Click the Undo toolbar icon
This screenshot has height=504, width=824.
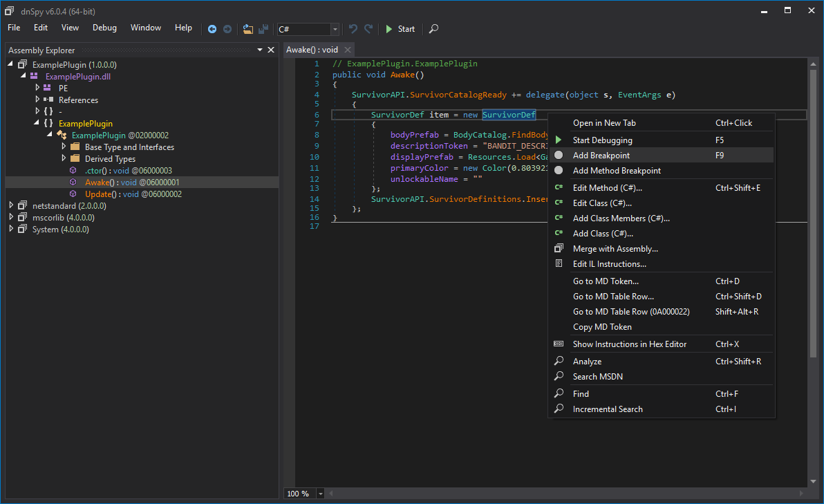pyautogui.click(x=353, y=29)
